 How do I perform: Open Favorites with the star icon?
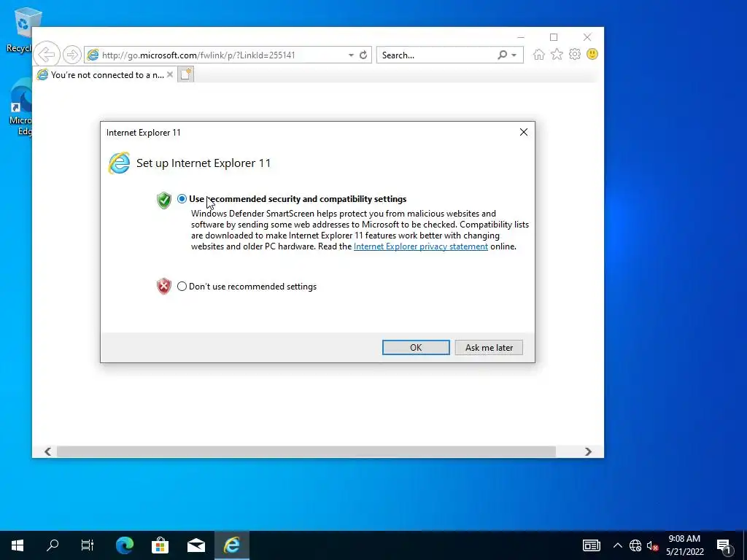(x=557, y=54)
